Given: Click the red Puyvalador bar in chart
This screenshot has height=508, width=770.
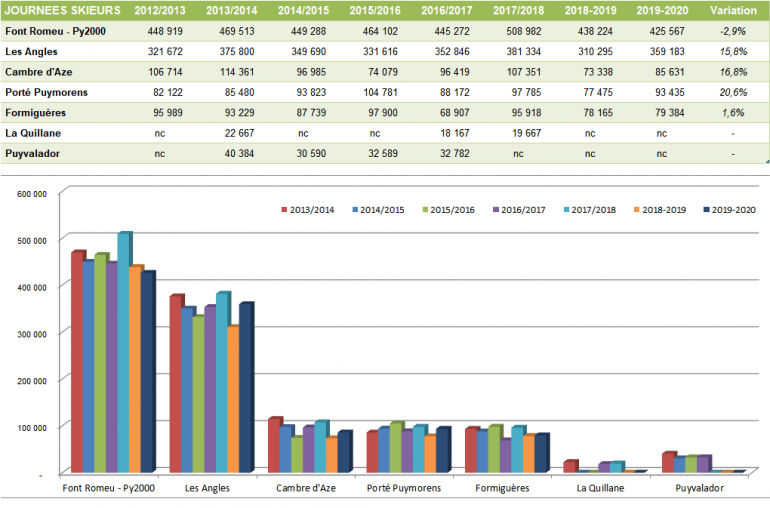Looking at the screenshot, I should click(668, 462).
